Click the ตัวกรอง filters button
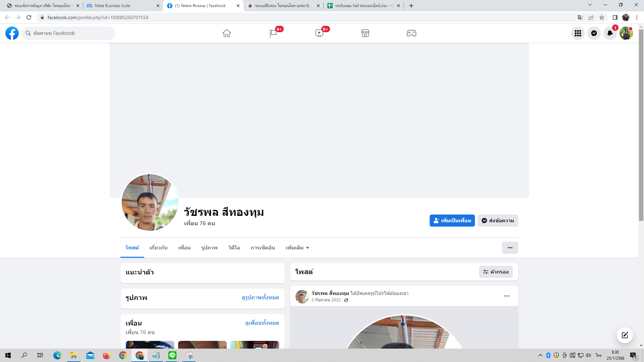Image resolution: width=644 pixels, height=362 pixels. (x=495, y=272)
